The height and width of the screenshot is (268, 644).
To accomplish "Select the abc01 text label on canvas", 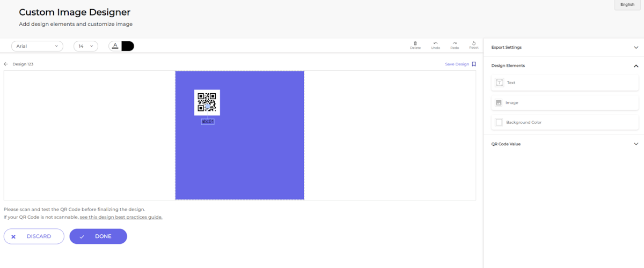I will tap(208, 122).
